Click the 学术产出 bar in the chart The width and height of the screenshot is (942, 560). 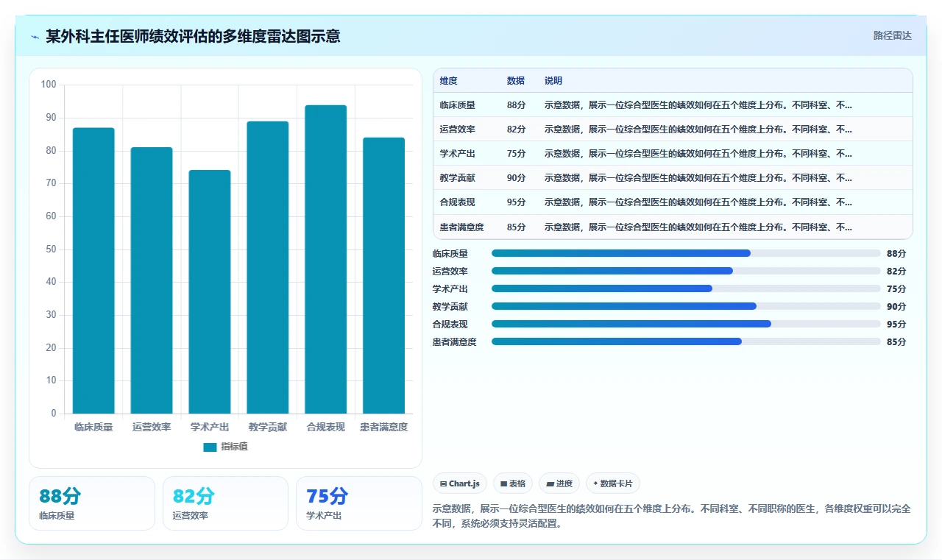click(x=210, y=291)
